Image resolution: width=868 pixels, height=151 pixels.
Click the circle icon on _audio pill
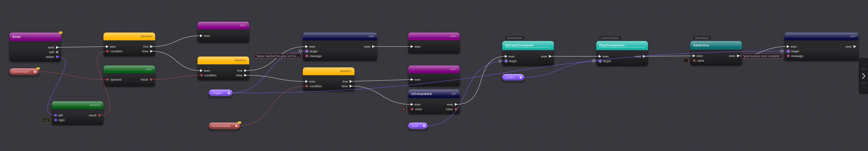click(520, 77)
